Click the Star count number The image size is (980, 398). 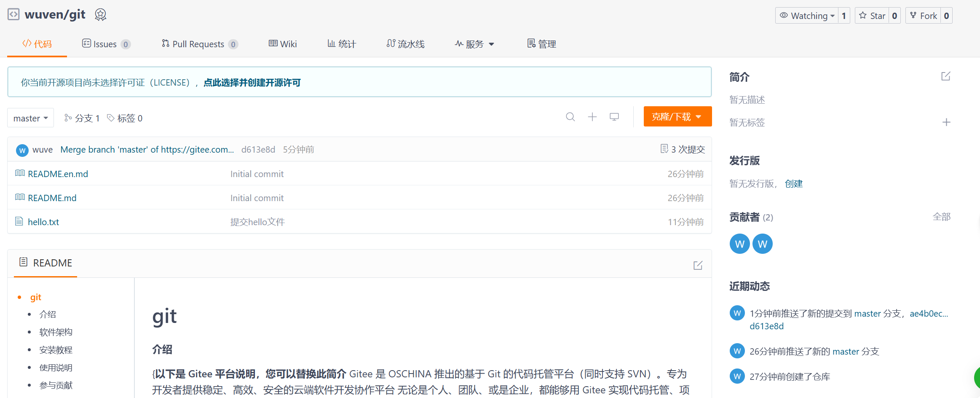pos(894,16)
